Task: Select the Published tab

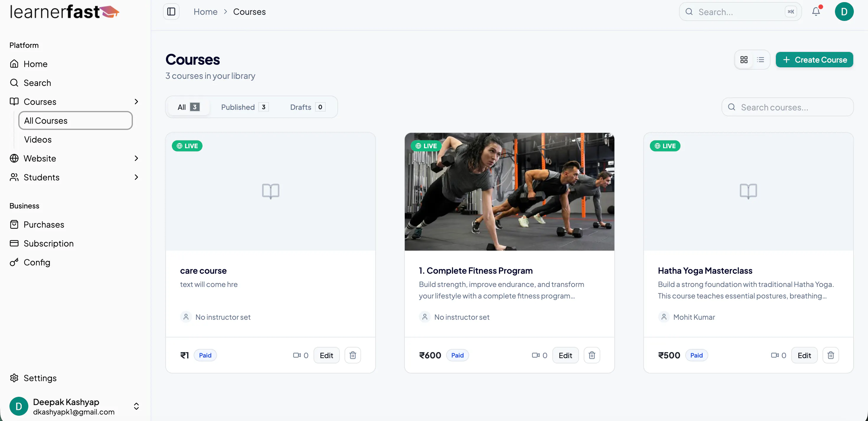Action: (245, 107)
